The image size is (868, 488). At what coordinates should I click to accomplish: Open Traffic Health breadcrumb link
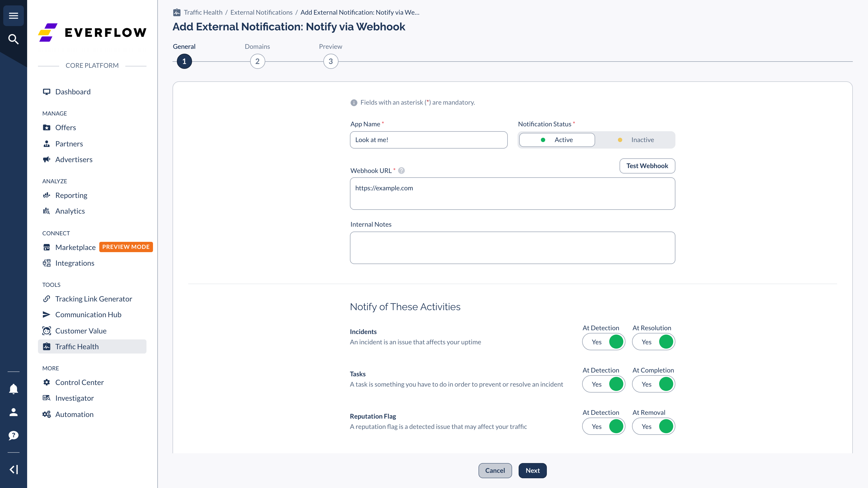203,12
